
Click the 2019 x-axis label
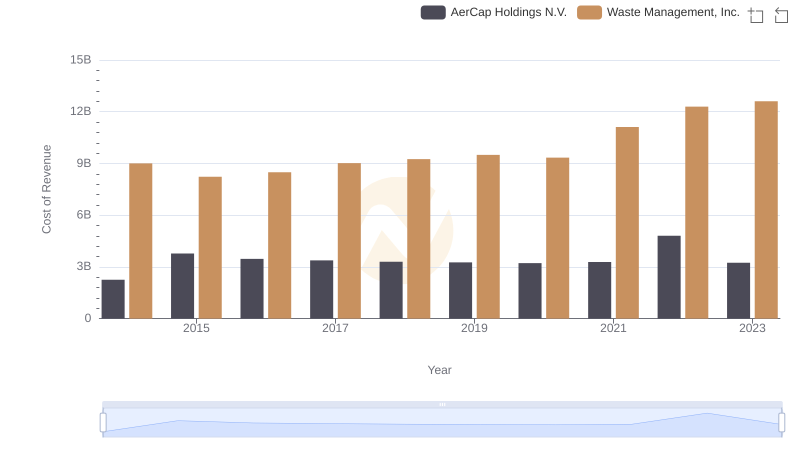pyautogui.click(x=474, y=328)
